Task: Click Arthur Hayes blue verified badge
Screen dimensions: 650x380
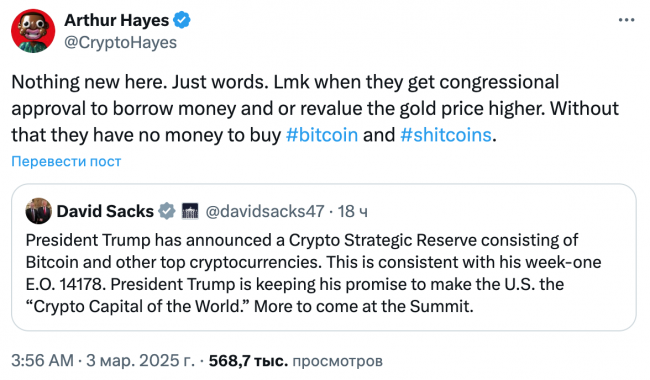Action: 182,20
